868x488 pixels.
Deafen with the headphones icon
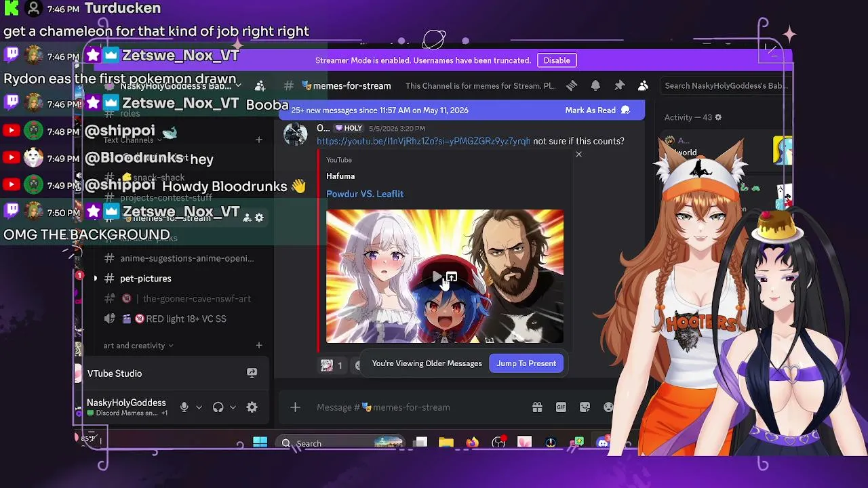tap(218, 407)
